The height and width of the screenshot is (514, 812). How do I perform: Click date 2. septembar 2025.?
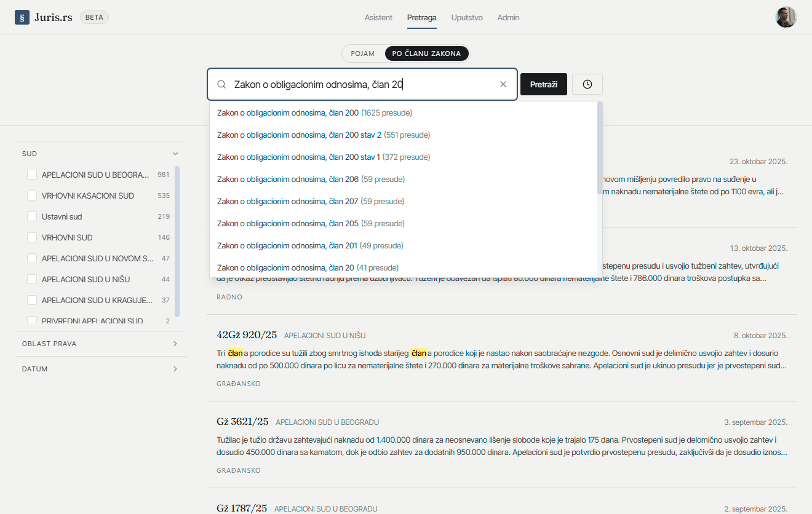tap(755, 509)
